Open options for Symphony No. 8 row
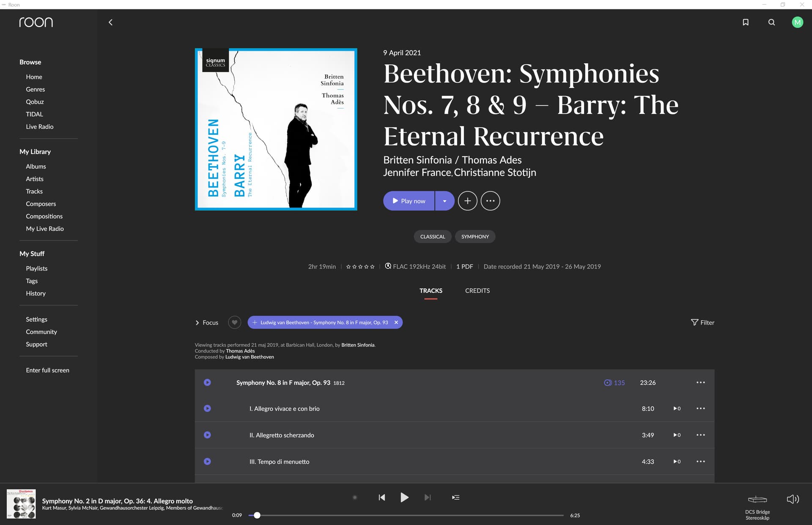The width and height of the screenshot is (812, 525). click(700, 383)
